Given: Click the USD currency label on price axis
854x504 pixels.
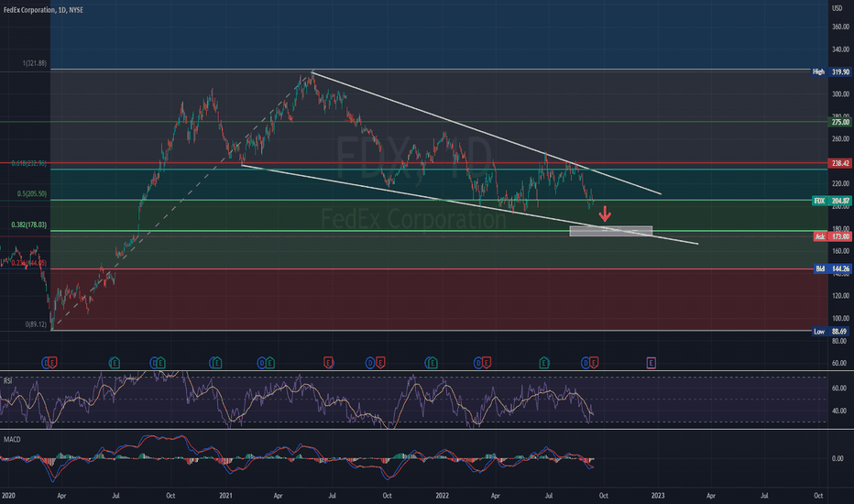Looking at the screenshot, I should 838,9.
